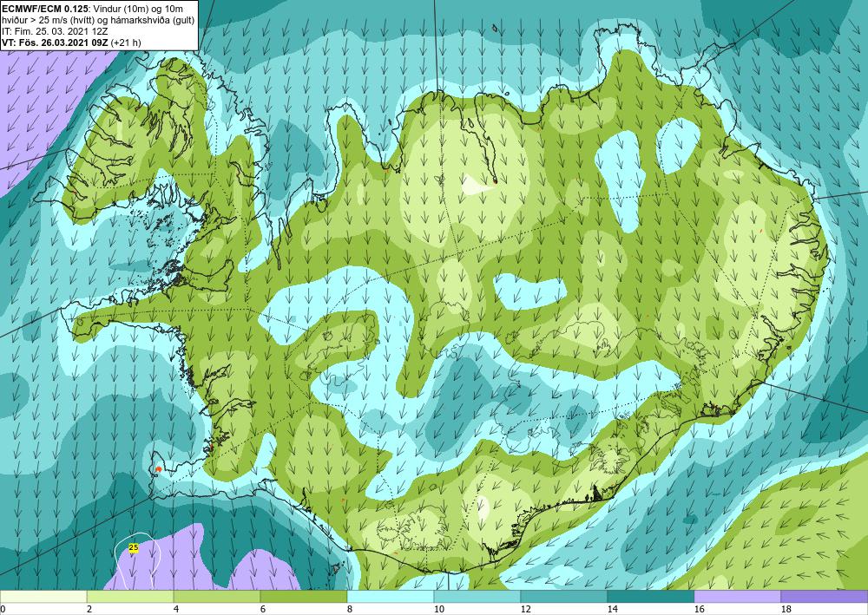Click the dark teal 14–16 m/s legend swatch

pyautogui.click(x=650, y=597)
